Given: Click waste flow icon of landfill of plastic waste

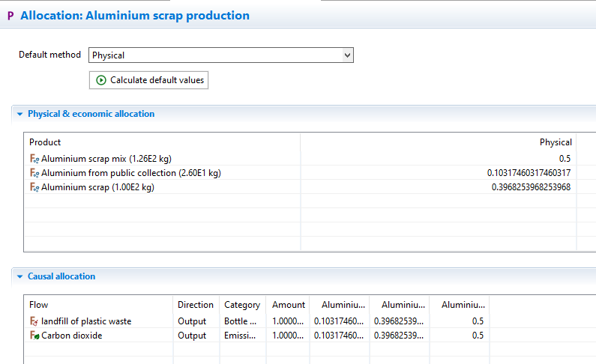Looking at the screenshot, I should tap(34, 321).
